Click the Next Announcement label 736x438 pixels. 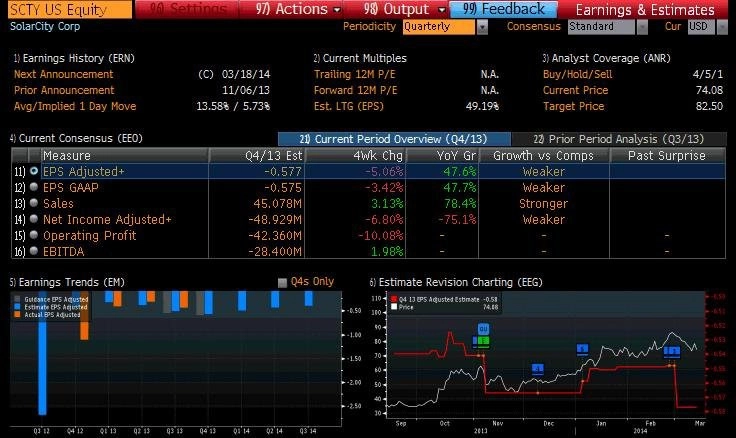(63, 74)
